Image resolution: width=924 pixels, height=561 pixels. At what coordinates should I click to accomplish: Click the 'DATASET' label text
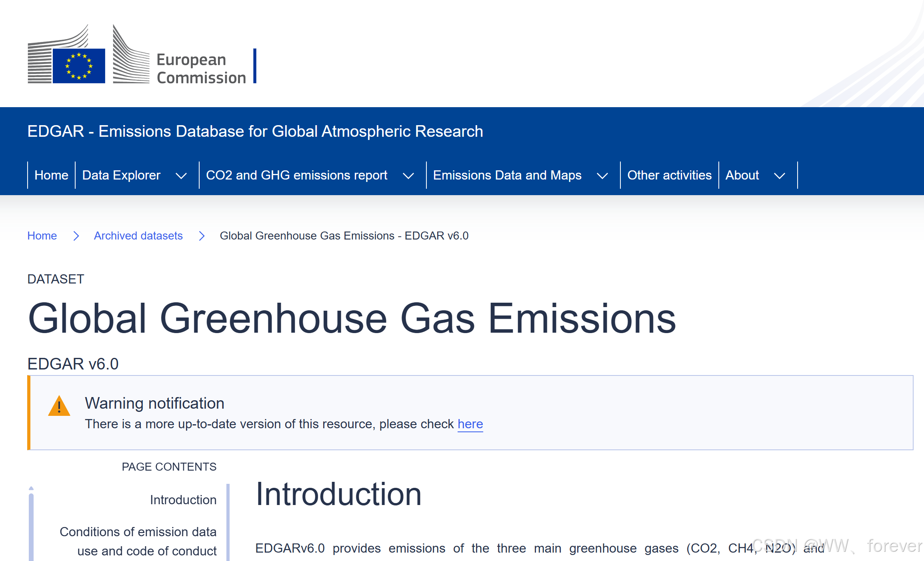[56, 279]
